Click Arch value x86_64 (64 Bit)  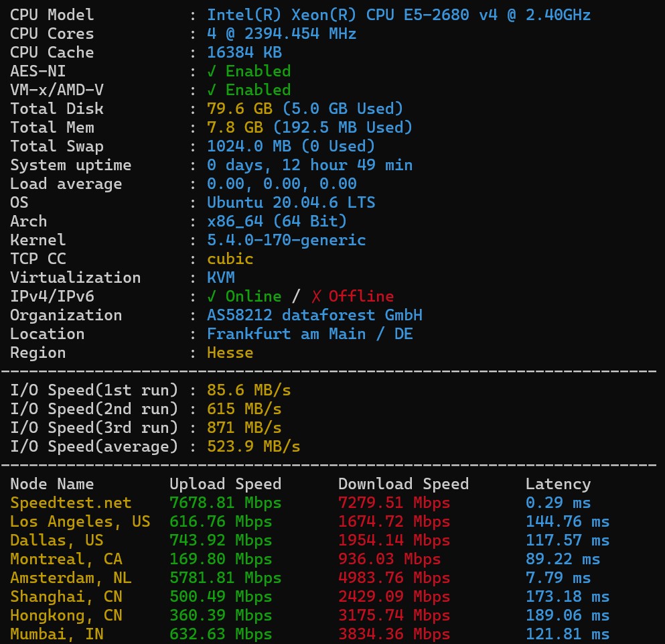[x=277, y=221]
